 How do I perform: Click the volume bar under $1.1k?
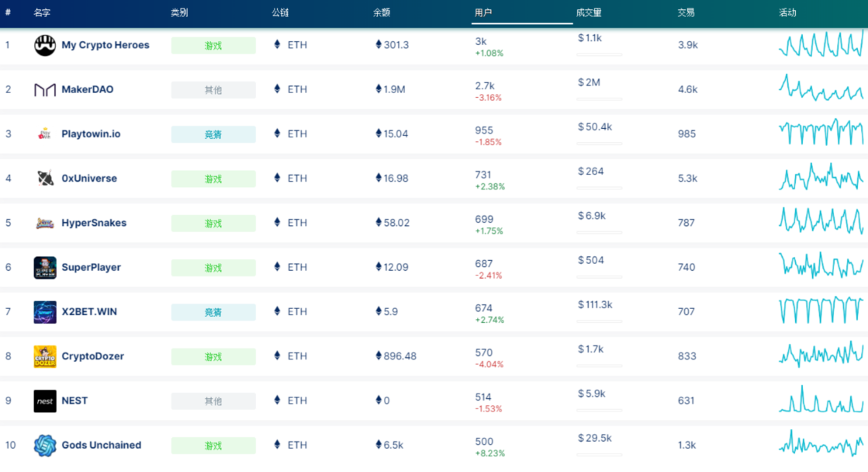tap(599, 55)
